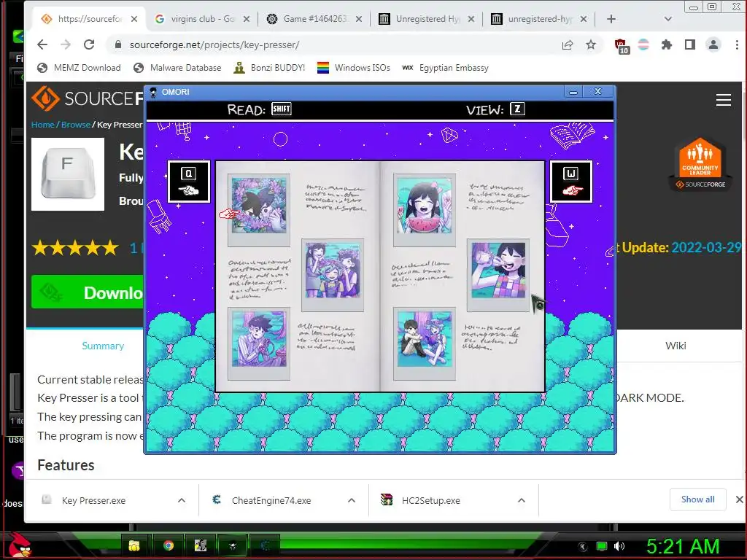Open the adblocker extension with 10 badge
747x560 pixels.
[622, 46]
